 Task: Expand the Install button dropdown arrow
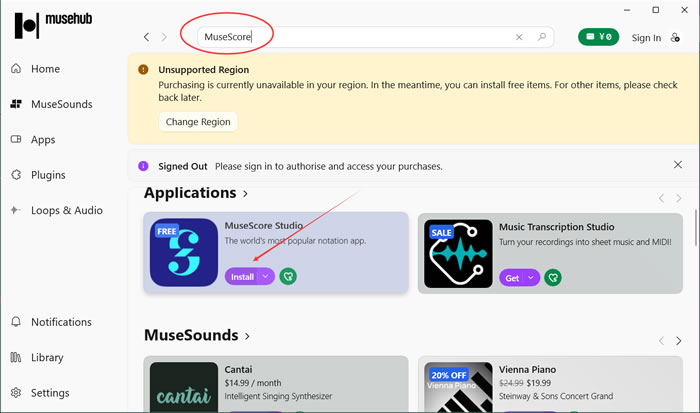(x=266, y=277)
